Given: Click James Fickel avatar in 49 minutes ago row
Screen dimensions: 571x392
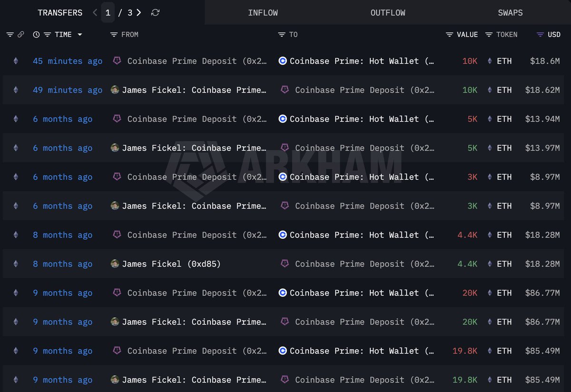Looking at the screenshot, I should click(115, 89).
